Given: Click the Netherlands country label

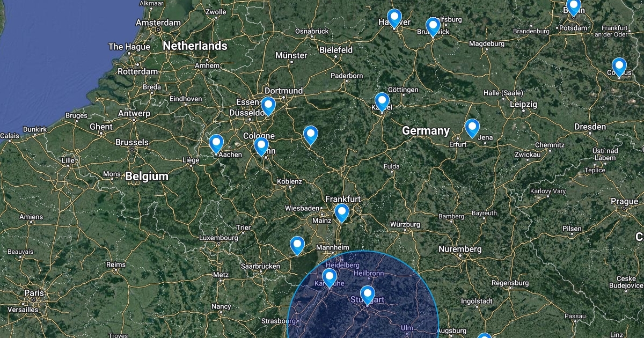Looking at the screenshot, I should click(195, 46).
